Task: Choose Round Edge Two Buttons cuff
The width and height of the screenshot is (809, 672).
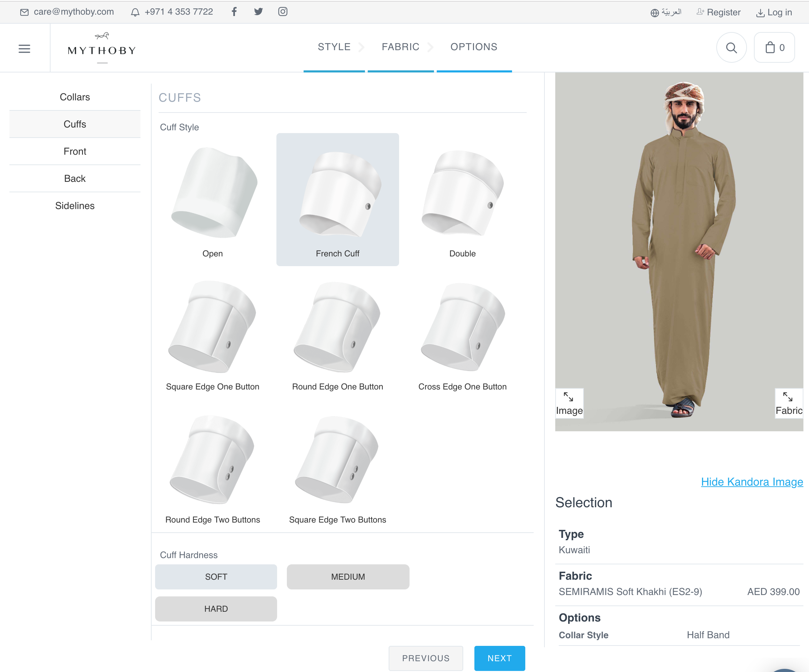Action: (213, 466)
